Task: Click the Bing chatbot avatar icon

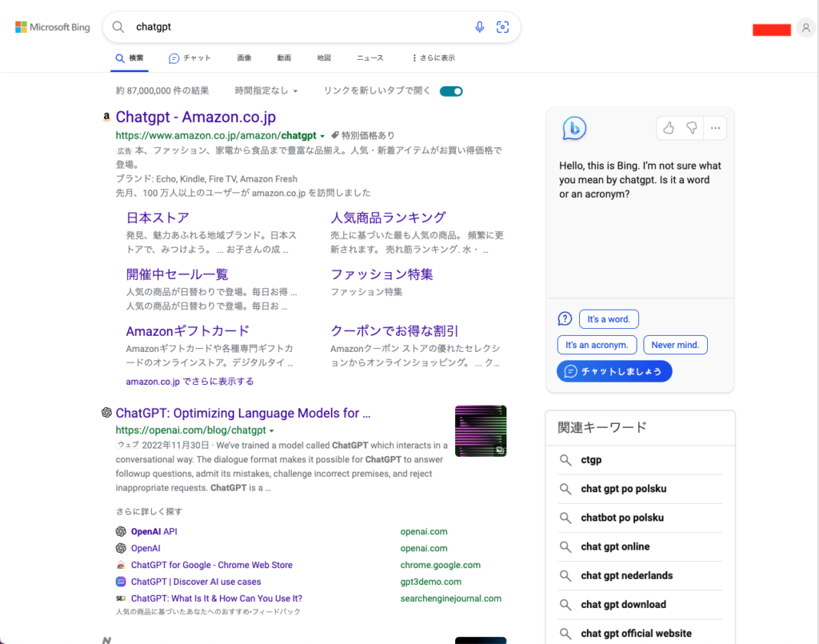Action: (573, 127)
